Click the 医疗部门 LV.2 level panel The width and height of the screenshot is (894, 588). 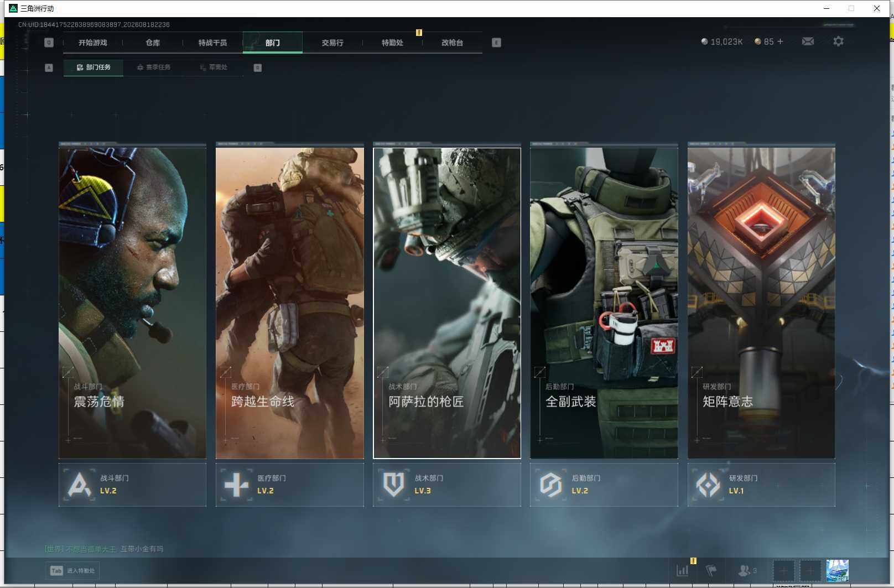[290, 485]
